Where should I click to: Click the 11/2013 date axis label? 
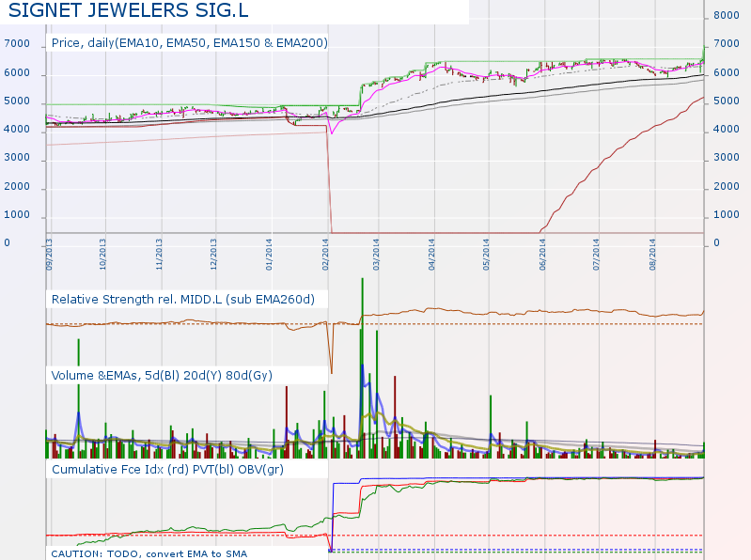click(x=159, y=255)
